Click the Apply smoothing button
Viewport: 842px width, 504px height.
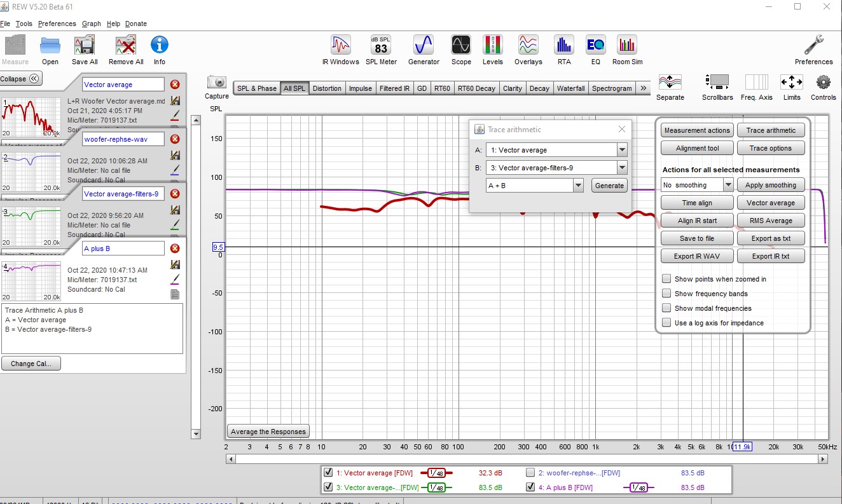point(771,185)
